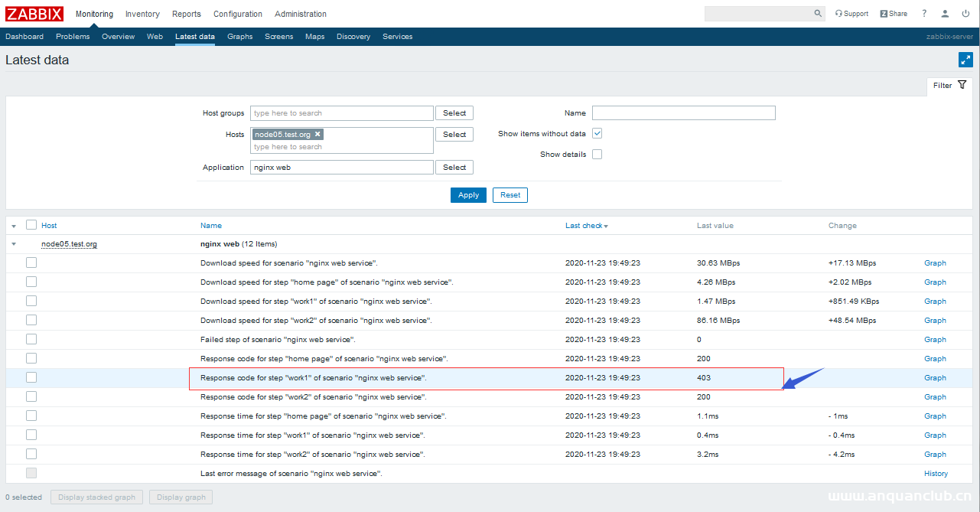This screenshot has width=980, height=512.
Task: Click the Apply button
Action: pos(467,194)
